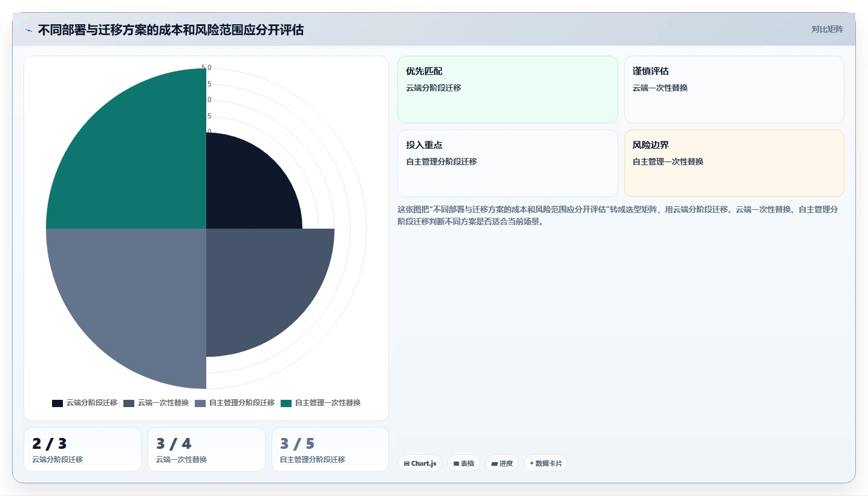
Task: Click 自主管理一次性替换 text in 风险边界 card
Action: click(x=668, y=162)
